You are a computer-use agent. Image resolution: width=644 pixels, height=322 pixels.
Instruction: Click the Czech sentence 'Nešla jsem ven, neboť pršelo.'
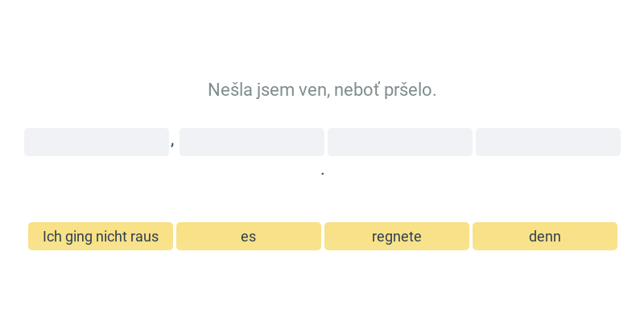point(322,89)
